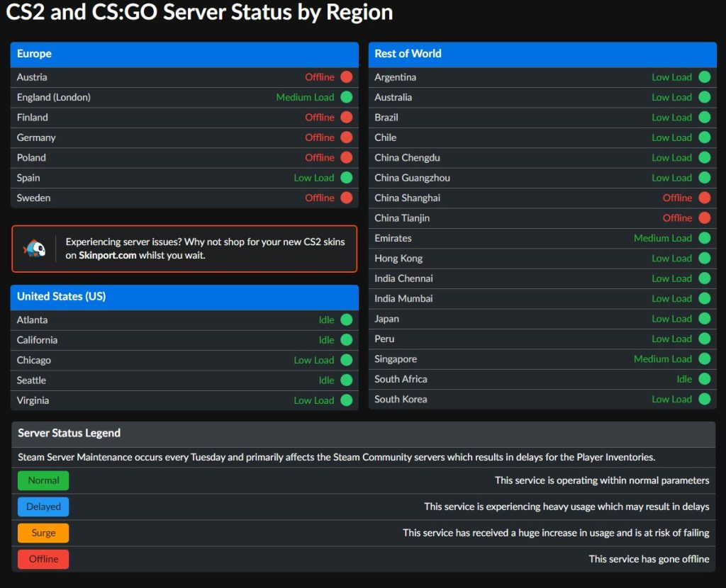Click the red offline indicator for Austria
Viewport: 726px width, 588px height.
[x=346, y=77]
